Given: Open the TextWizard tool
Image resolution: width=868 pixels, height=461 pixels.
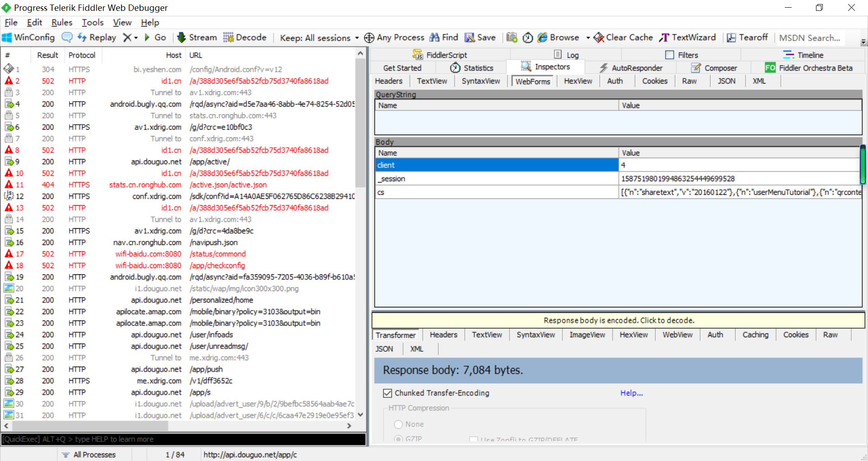Looking at the screenshot, I should [x=688, y=38].
